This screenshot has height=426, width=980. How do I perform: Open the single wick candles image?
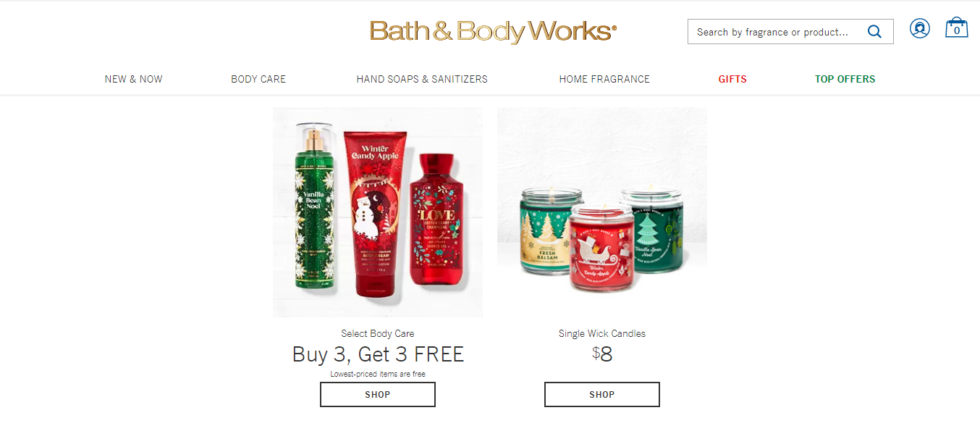coord(602,212)
